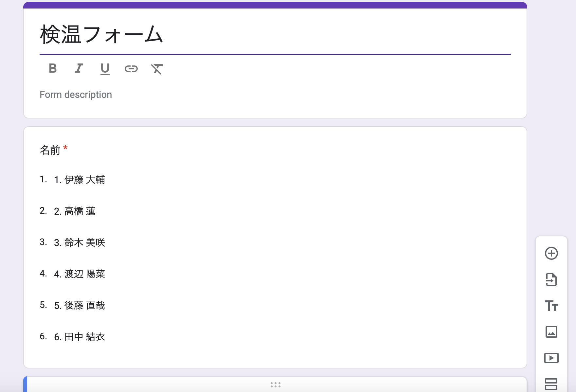Add a title and description block (Tt icon)

coord(552,306)
